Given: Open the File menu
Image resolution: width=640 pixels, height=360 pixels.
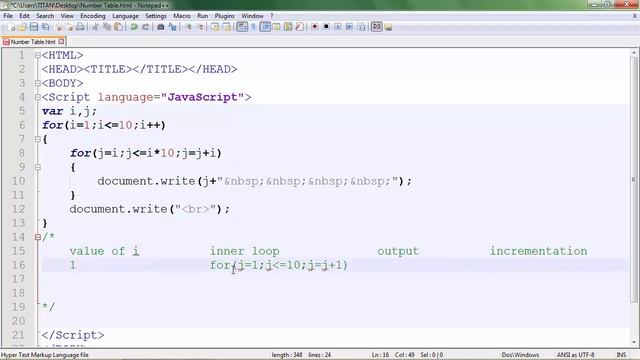Looking at the screenshot, I should click(x=8, y=16).
